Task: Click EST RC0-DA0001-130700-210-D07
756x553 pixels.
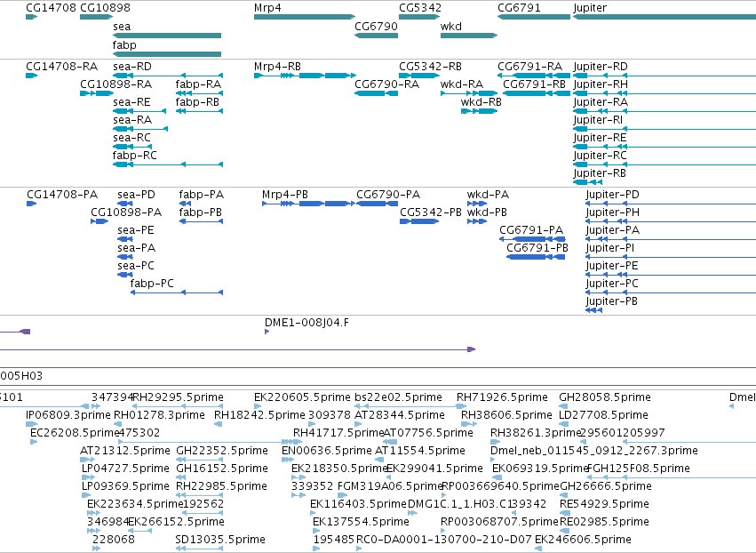Action: (444, 540)
